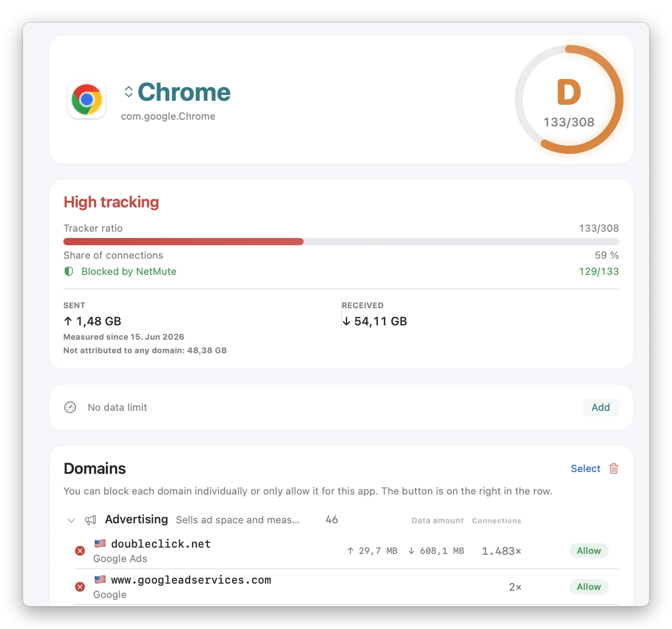Viewport: 672px width, 629px height.
Task: Click the blocked icon for www.googleadservices.com
Action: click(x=80, y=587)
